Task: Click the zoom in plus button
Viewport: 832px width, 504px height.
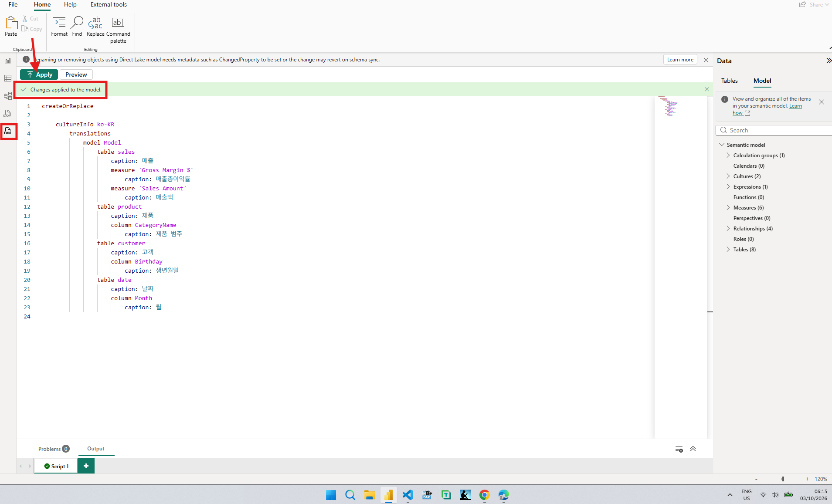Action: click(807, 479)
